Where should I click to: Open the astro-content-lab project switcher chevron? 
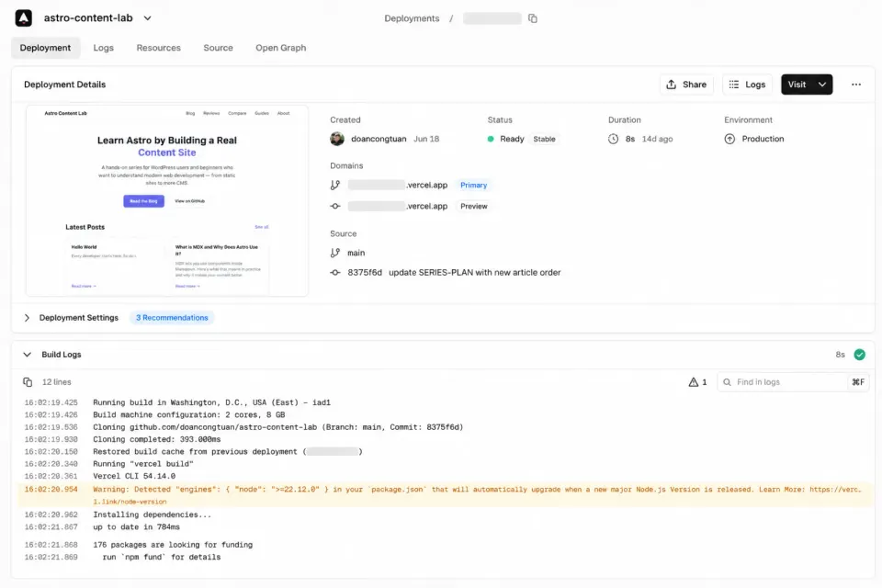click(x=147, y=18)
